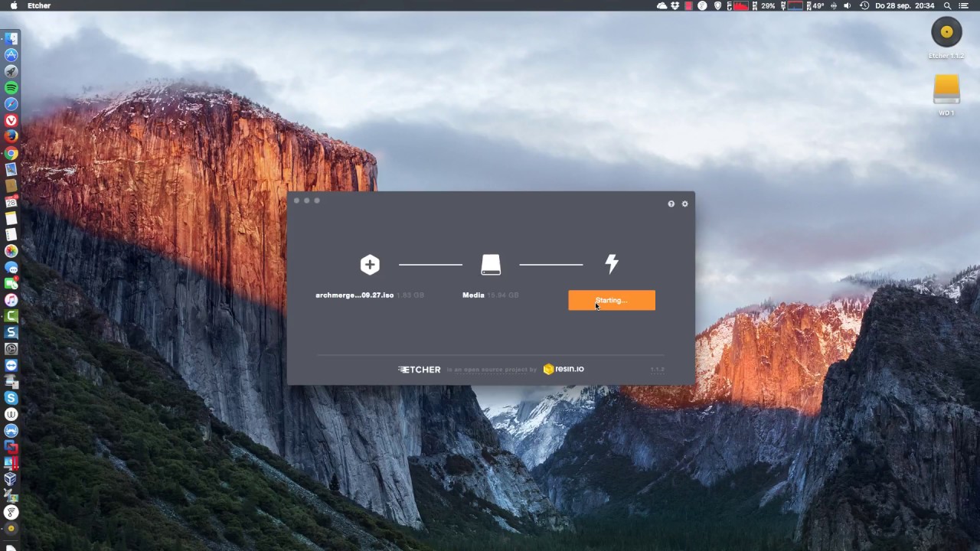Screen dimensions: 980x551
Task: Open Camtasia from the dock
Action: (11, 316)
